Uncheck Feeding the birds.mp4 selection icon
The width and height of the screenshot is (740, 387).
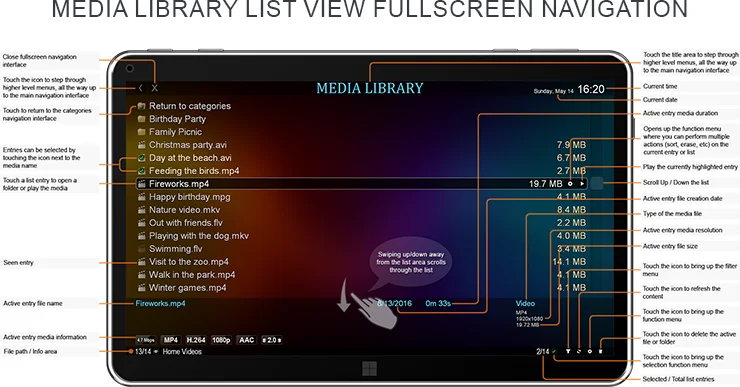141,171
